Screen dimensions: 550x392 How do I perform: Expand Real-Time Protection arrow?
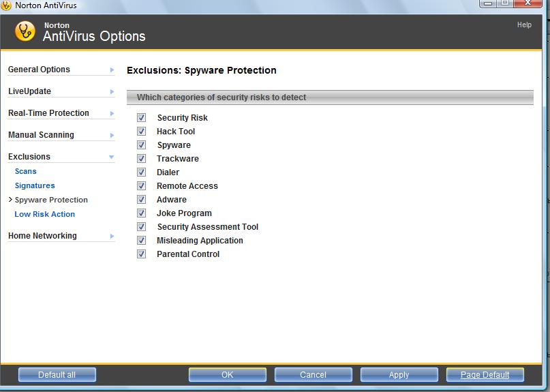[x=112, y=113]
